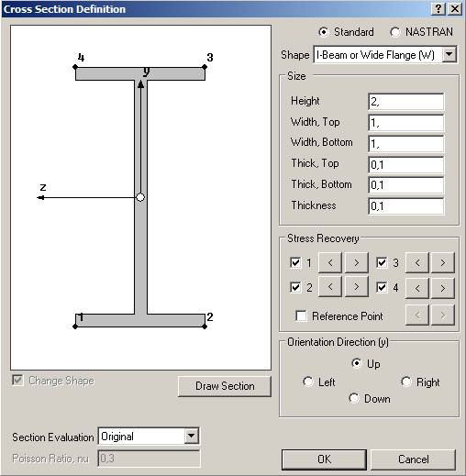The image size is (466, 476).
Task: Move stress point 2 to previous location
Action: (x=330, y=287)
